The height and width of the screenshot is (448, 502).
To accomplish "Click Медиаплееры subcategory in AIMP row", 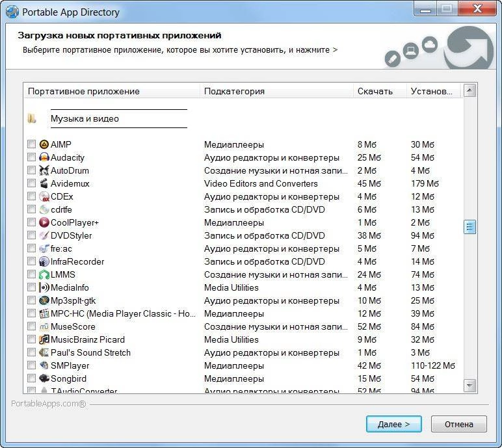I will pyautogui.click(x=234, y=145).
